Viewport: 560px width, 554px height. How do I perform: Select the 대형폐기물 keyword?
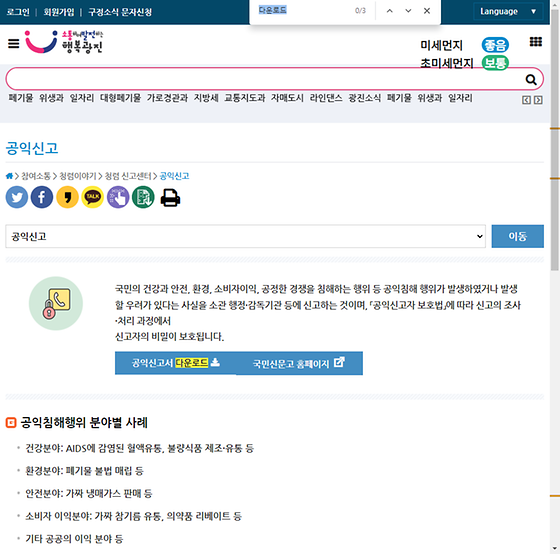point(120,98)
